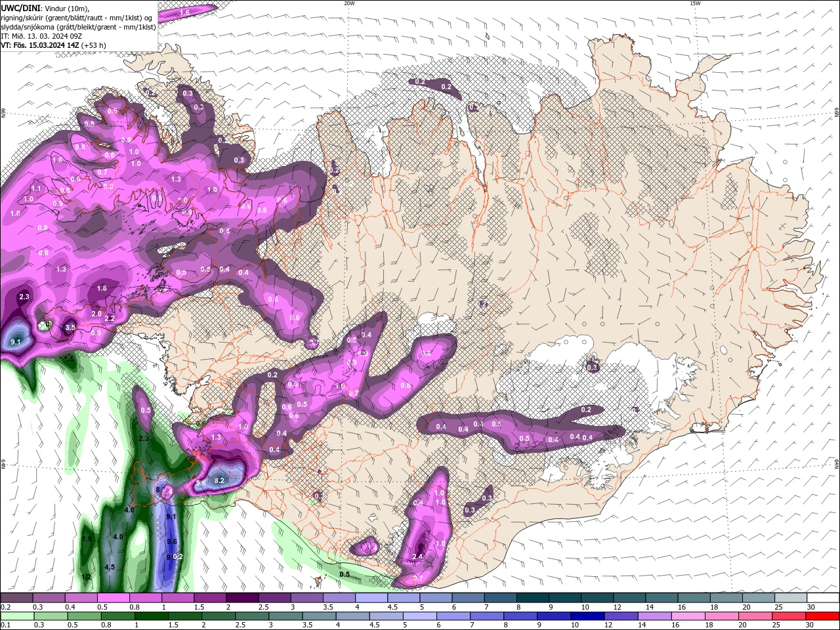
Task: Click the 2.4 snowfall value on the map
Action: [x=418, y=556]
